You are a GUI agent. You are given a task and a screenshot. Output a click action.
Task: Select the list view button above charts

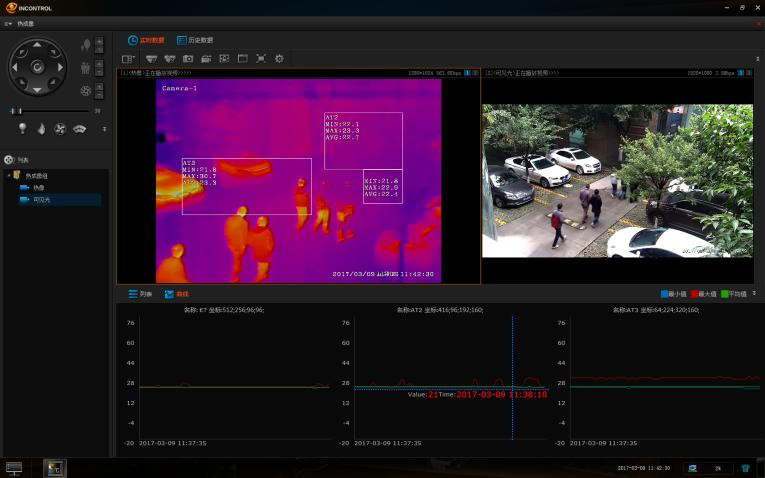coord(141,295)
